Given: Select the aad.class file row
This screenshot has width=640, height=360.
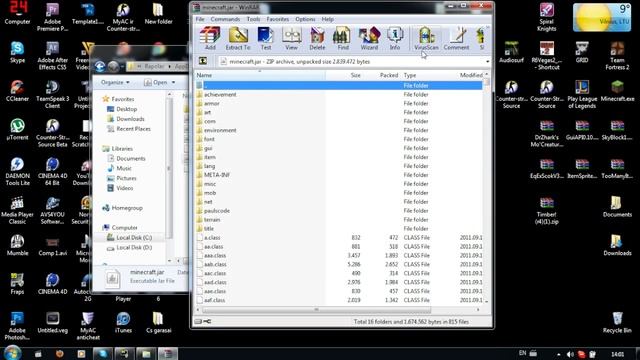Looking at the screenshot, I should [x=338, y=282].
